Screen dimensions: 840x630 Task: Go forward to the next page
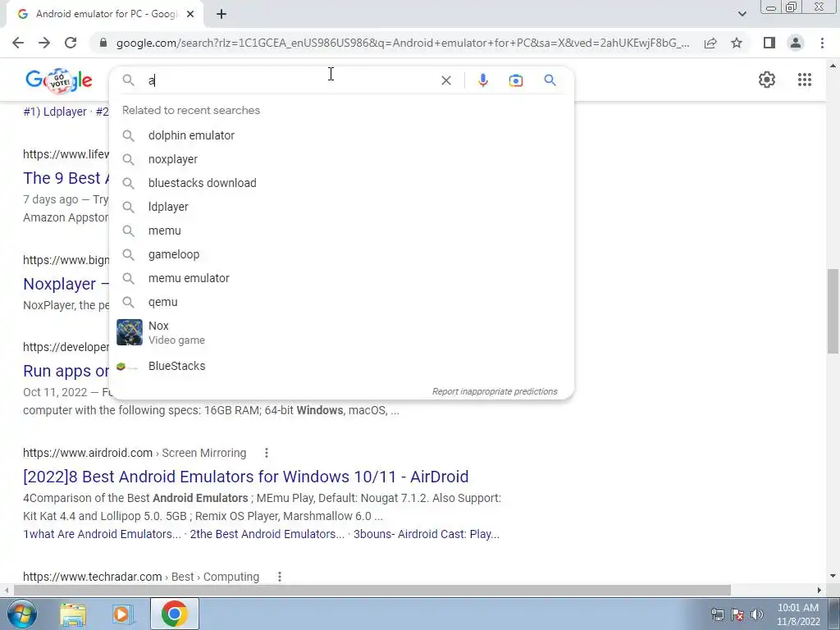click(x=44, y=43)
